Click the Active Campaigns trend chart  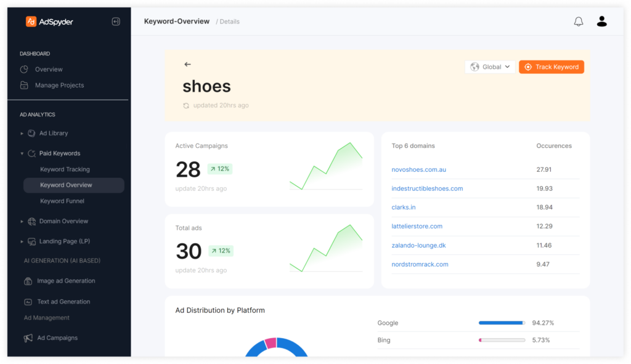pos(326,166)
